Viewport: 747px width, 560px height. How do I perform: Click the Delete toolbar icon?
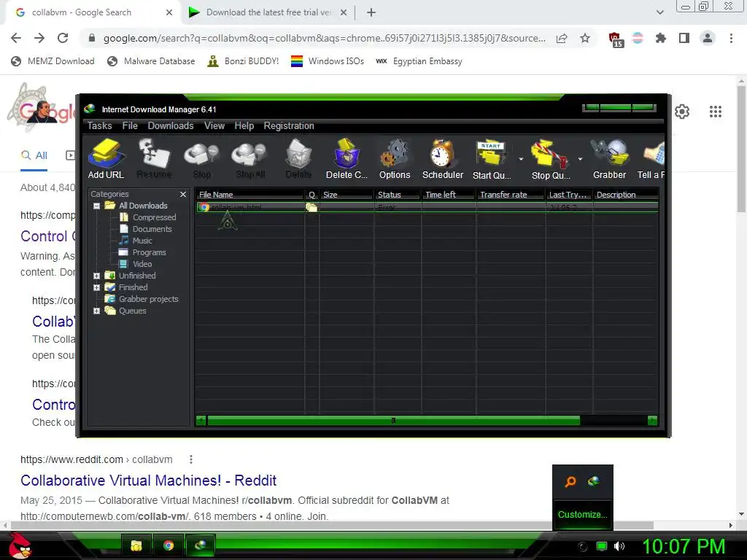[298, 159]
